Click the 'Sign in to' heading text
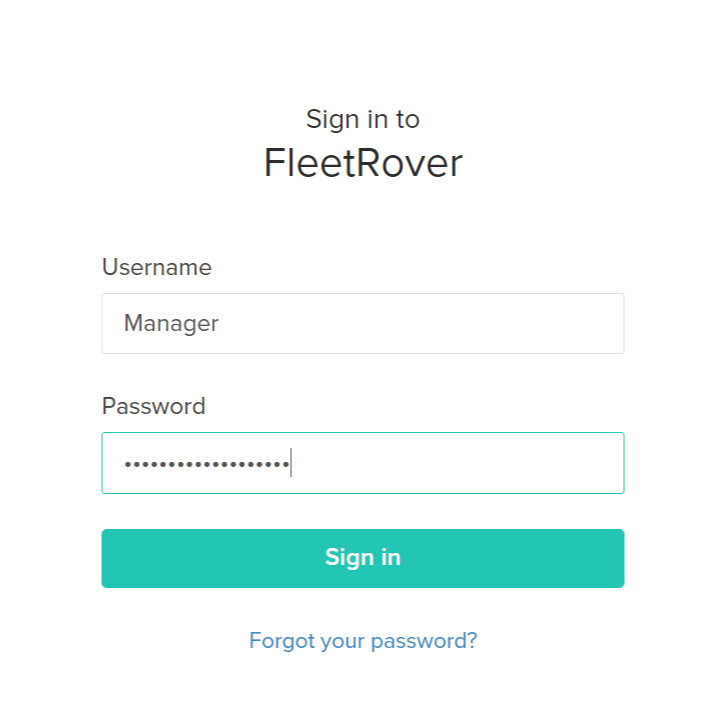The image size is (727, 728). (362, 119)
